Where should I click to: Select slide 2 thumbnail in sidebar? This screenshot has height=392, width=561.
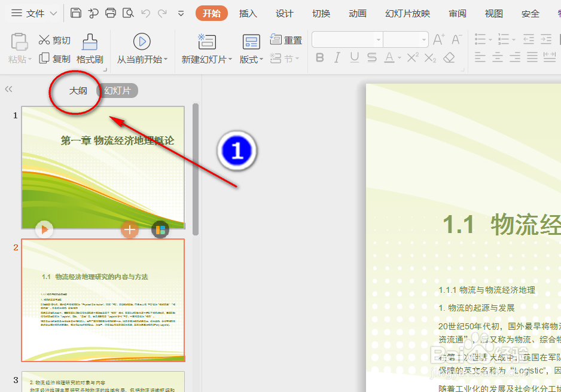click(x=103, y=299)
